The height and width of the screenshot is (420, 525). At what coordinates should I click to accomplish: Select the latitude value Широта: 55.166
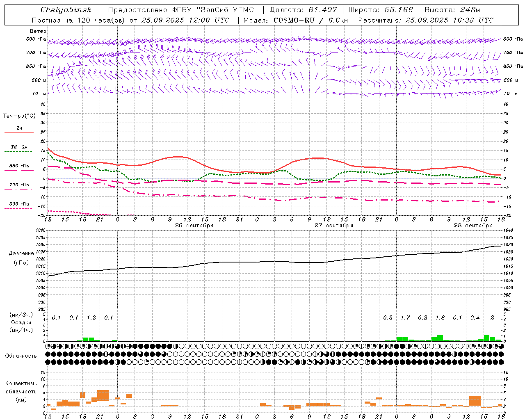[381, 10]
